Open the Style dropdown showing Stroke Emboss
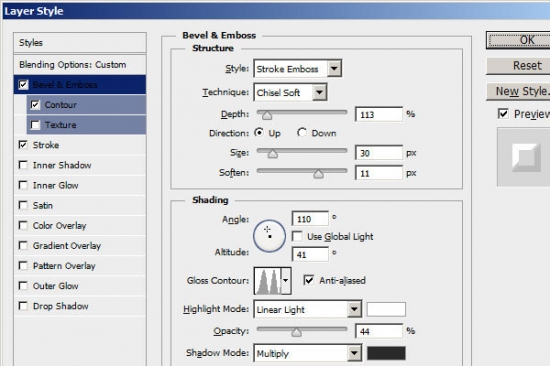The width and height of the screenshot is (550, 366). (297, 68)
